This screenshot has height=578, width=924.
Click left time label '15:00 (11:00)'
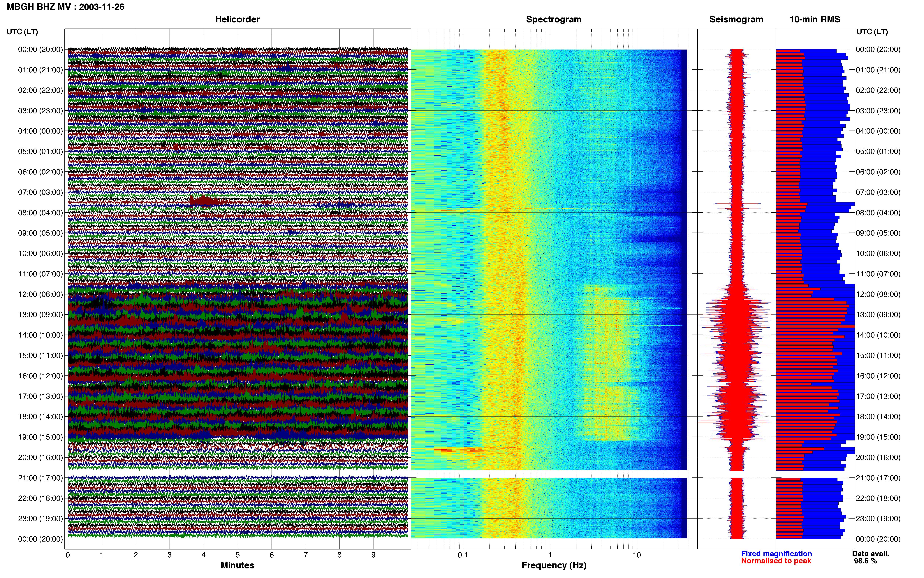[41, 356]
